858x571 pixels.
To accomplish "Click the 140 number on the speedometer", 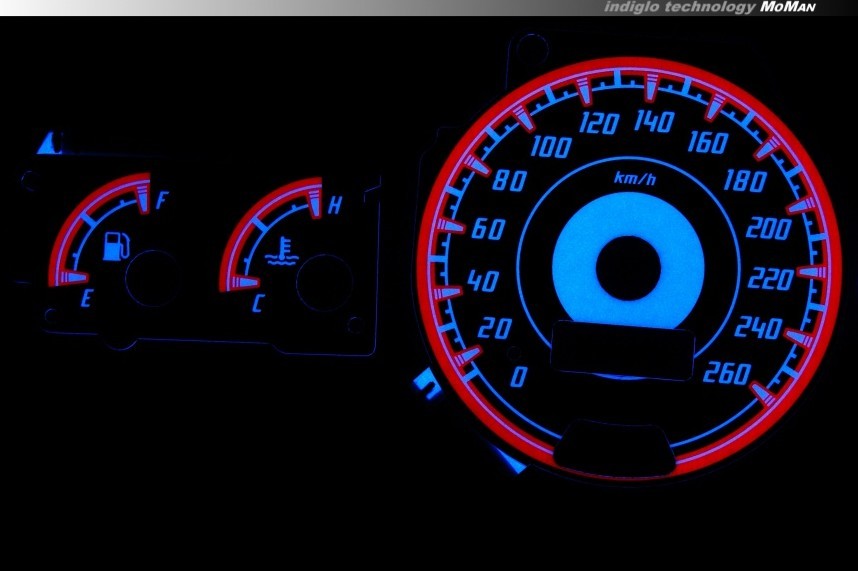I will (x=653, y=123).
